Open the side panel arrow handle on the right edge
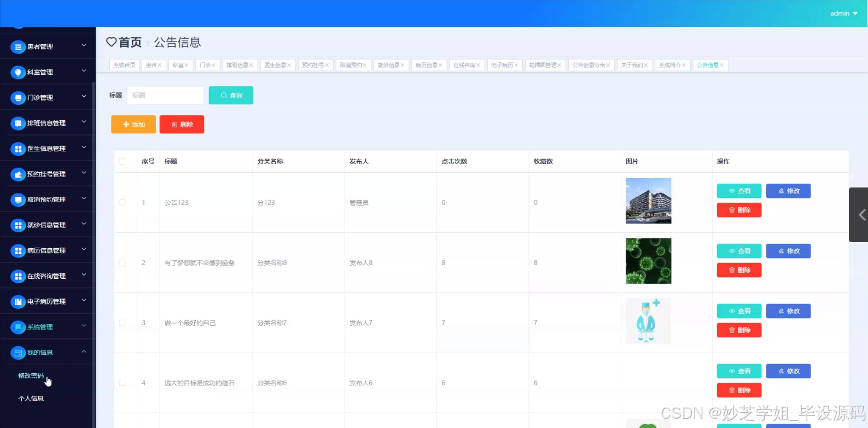The width and height of the screenshot is (868, 428). 859,215
